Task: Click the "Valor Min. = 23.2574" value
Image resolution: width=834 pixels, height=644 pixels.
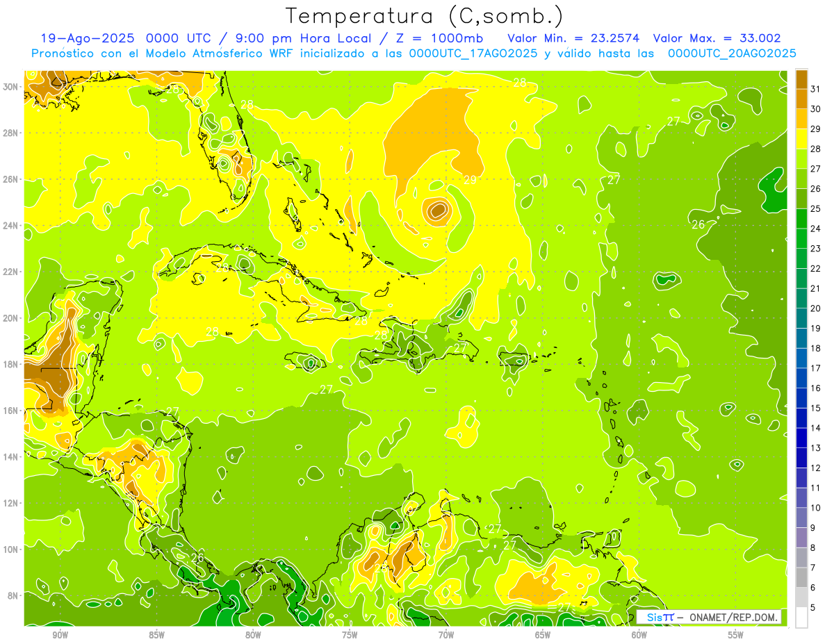Action: (573, 38)
